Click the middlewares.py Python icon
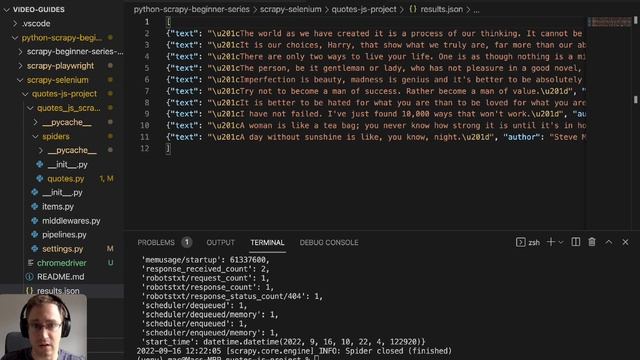Viewport: 640px width, 360px height. tap(35, 221)
